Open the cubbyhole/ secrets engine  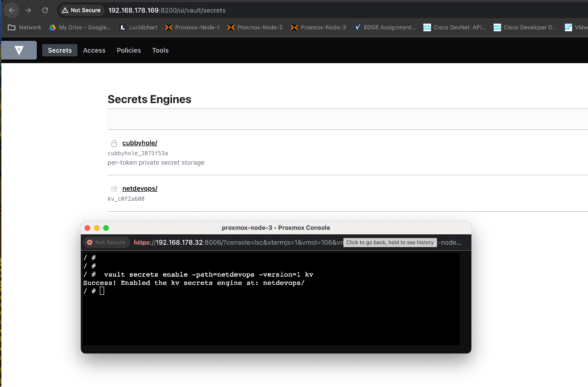coord(140,143)
